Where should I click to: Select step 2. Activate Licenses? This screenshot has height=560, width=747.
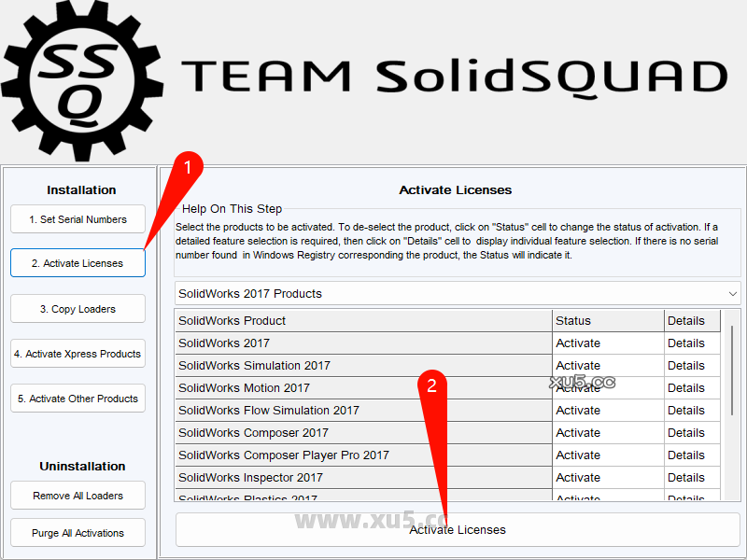[x=77, y=263]
